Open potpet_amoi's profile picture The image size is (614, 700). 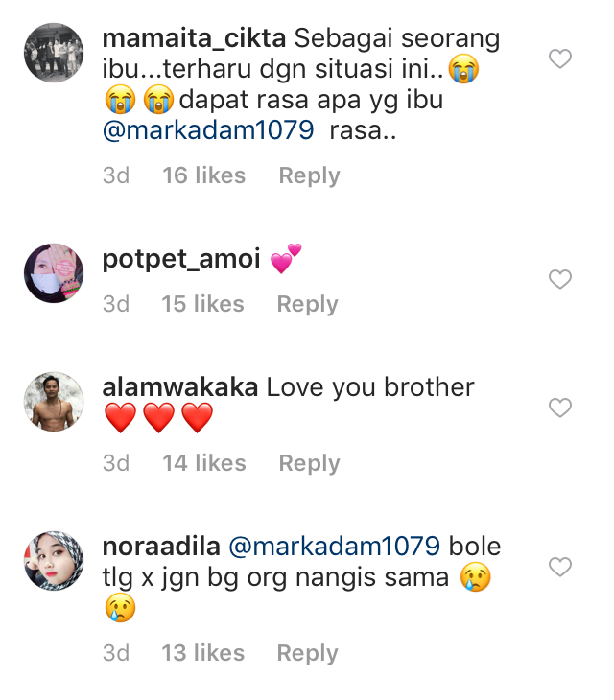click(x=54, y=273)
